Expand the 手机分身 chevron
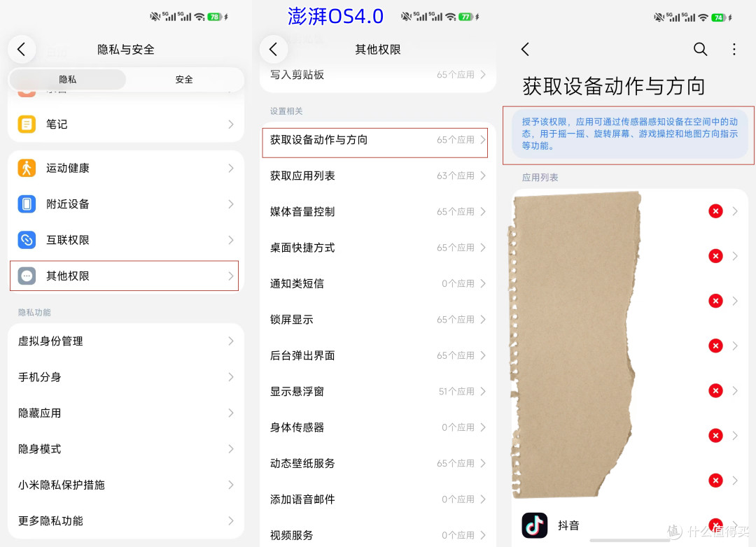This screenshot has height=547, width=756. coord(231,377)
